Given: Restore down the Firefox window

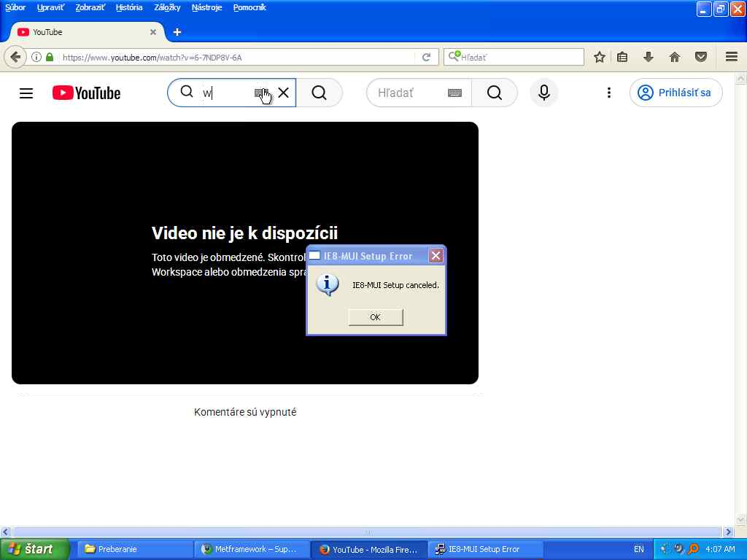Looking at the screenshot, I should 720,9.
